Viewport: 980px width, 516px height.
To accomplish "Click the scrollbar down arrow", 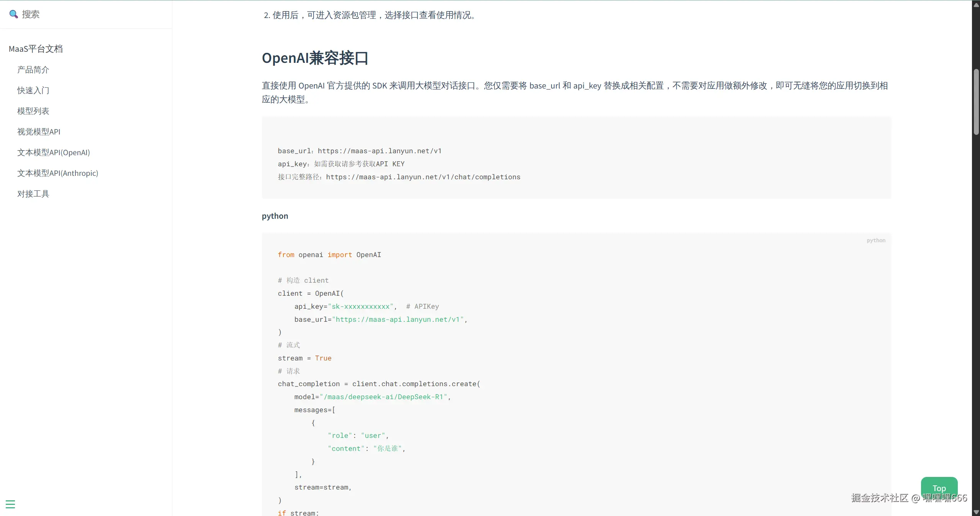I will point(975,512).
